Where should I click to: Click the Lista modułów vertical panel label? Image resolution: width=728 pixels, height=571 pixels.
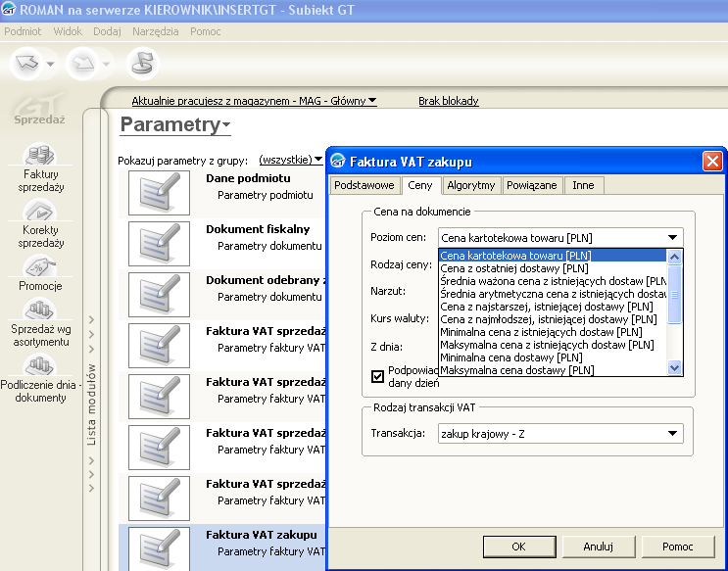click(x=91, y=404)
